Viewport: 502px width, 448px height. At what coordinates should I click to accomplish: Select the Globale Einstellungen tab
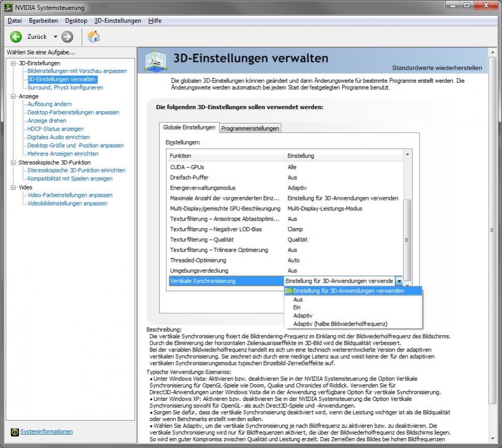[189, 127]
